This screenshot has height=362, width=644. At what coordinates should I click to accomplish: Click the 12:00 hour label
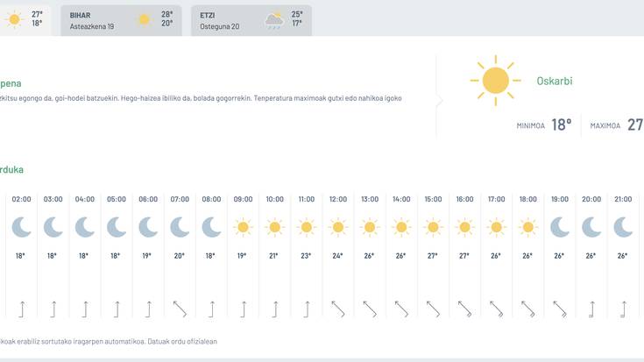(x=338, y=199)
